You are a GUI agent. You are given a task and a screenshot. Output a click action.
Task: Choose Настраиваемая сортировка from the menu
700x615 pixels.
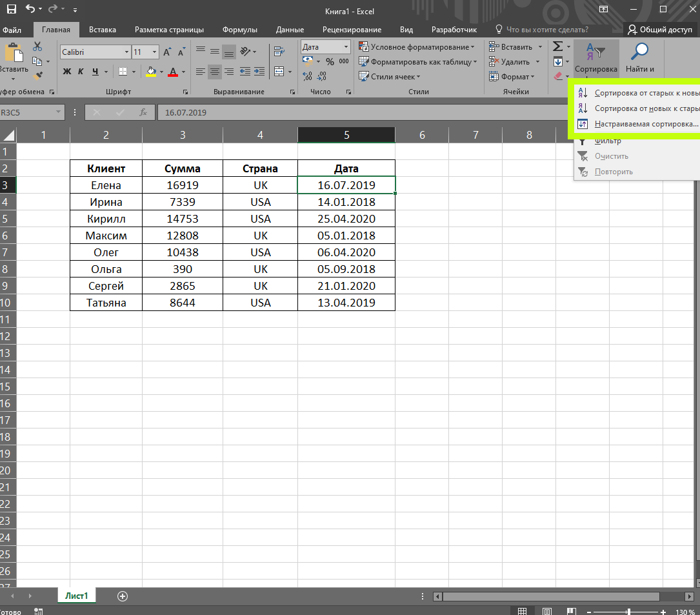tap(645, 124)
